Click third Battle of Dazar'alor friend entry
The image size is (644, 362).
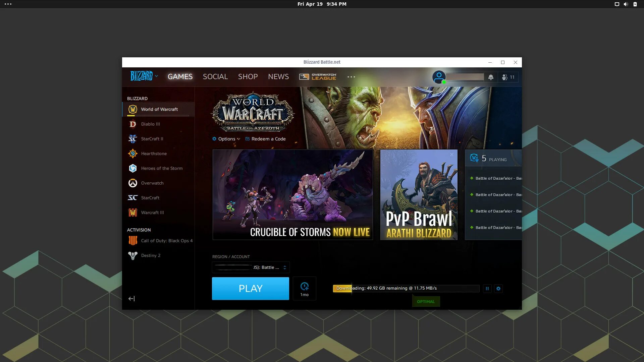(x=496, y=211)
